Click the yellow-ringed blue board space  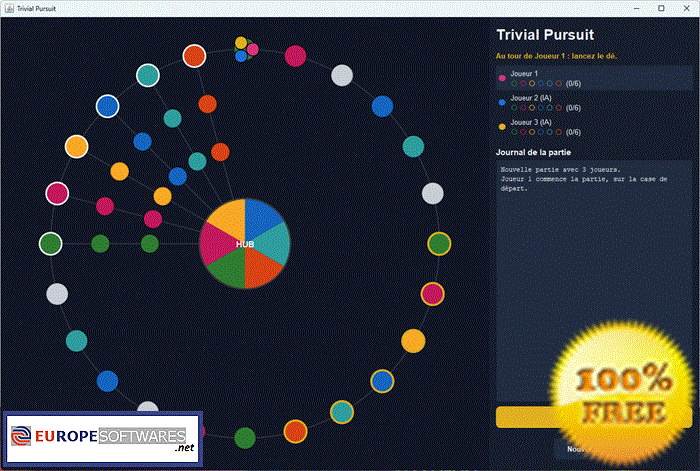(382, 381)
